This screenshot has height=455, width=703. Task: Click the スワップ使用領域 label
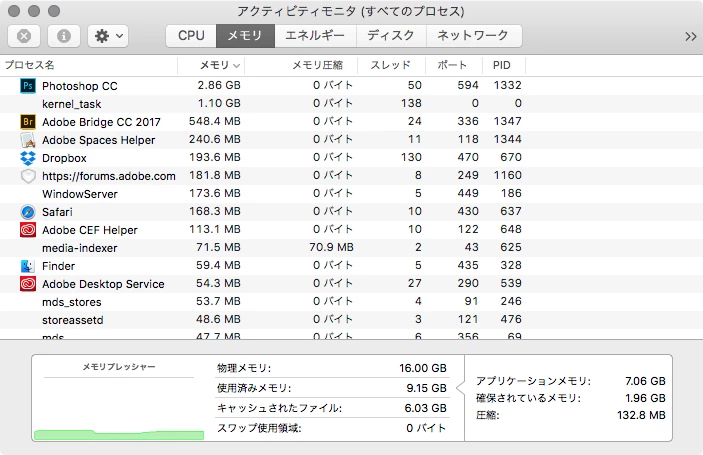pyautogui.click(x=259, y=428)
